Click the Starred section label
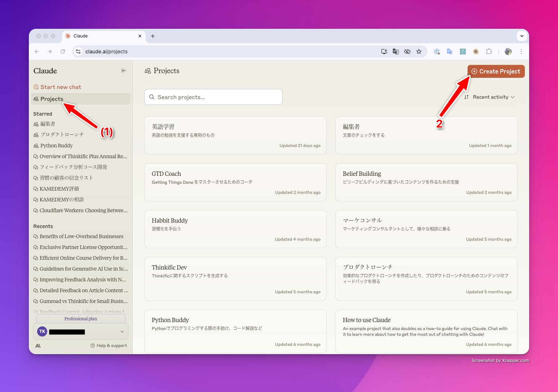 pyautogui.click(x=43, y=114)
